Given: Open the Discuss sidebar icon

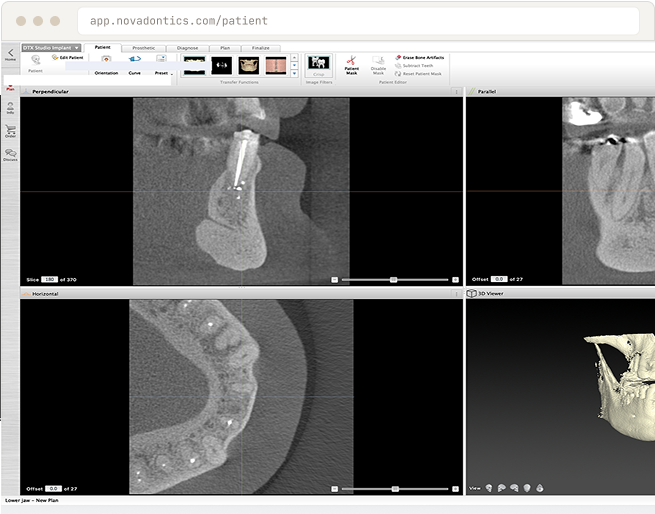Looking at the screenshot, I should (10, 155).
